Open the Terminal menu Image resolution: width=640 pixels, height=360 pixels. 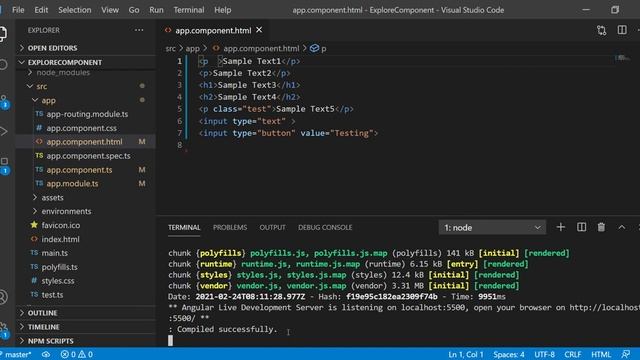coord(189,10)
